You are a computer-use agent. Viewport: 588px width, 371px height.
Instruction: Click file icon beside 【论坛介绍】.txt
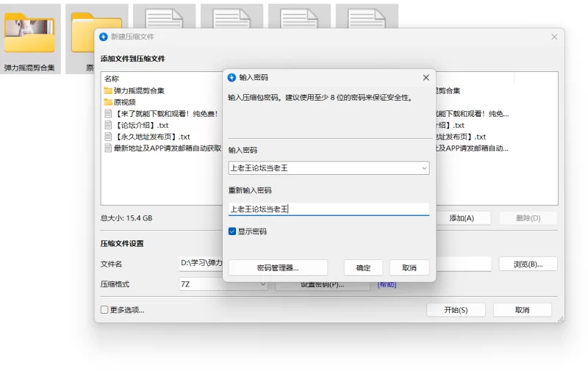(x=108, y=125)
